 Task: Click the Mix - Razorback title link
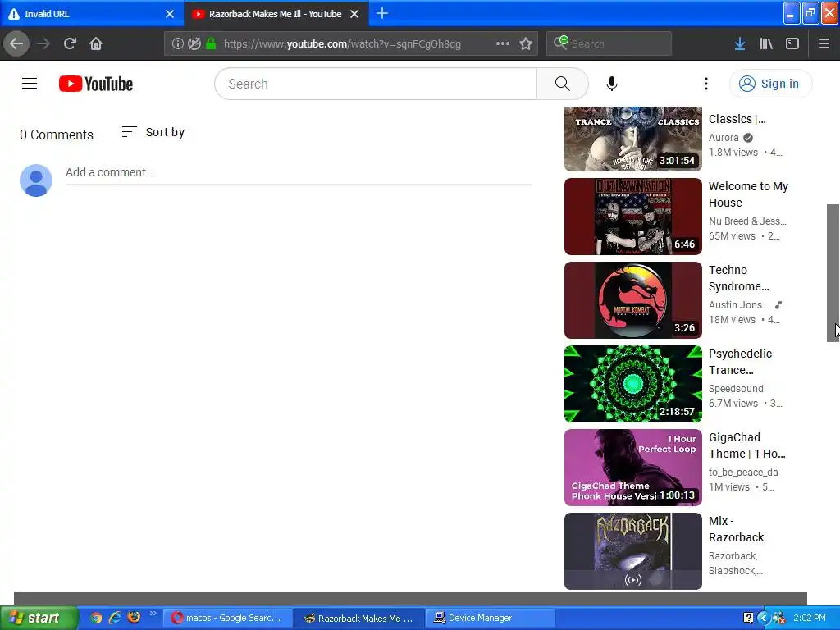[736, 529]
